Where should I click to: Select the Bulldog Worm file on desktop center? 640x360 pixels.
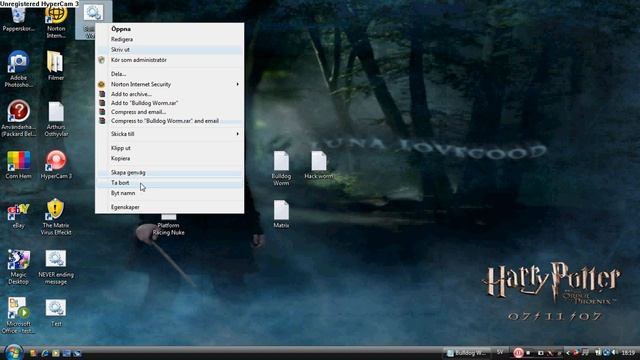[281, 168]
